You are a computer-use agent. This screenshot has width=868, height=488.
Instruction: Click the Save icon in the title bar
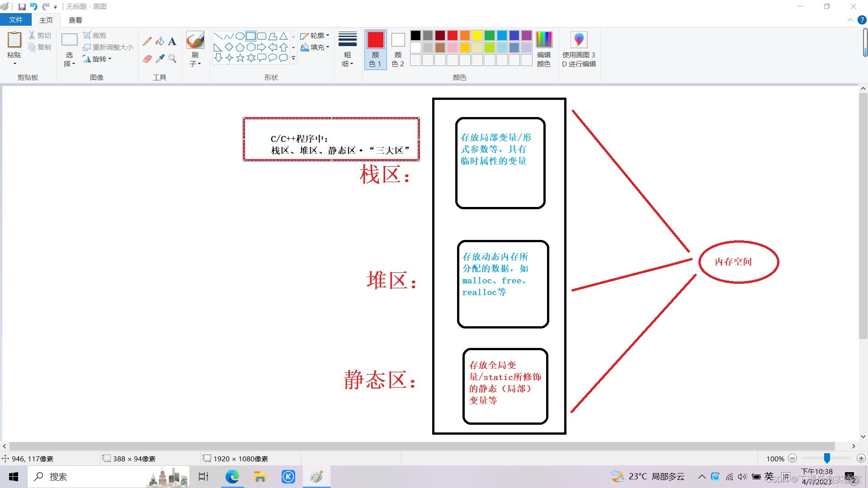coord(21,6)
